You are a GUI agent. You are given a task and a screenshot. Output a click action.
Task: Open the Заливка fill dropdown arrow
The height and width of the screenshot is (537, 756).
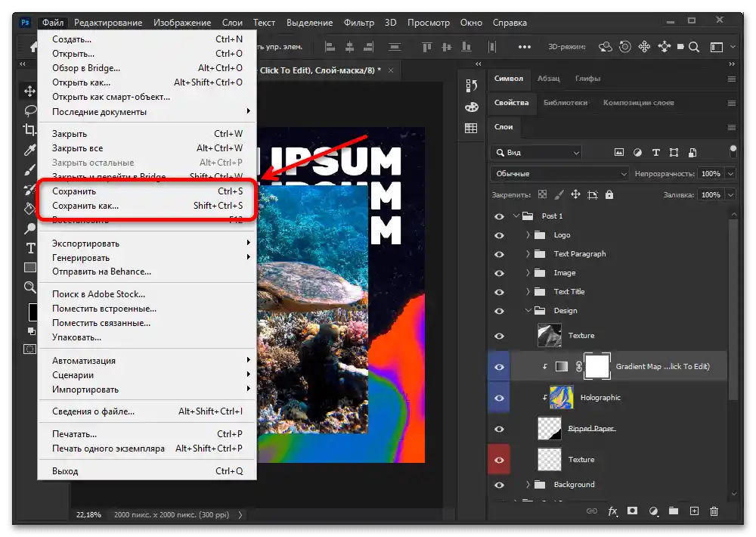[730, 195]
